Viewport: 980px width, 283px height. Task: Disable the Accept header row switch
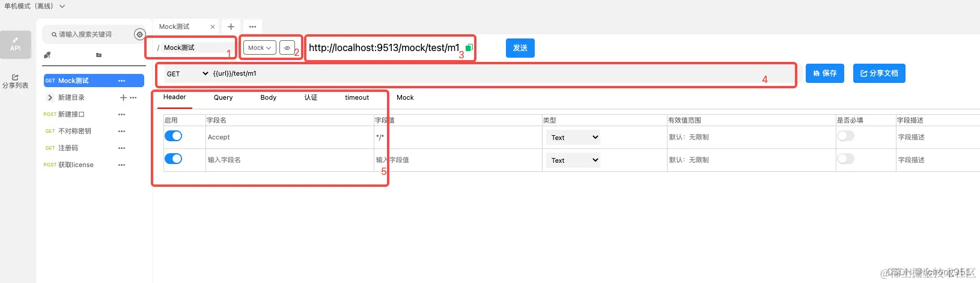point(173,136)
